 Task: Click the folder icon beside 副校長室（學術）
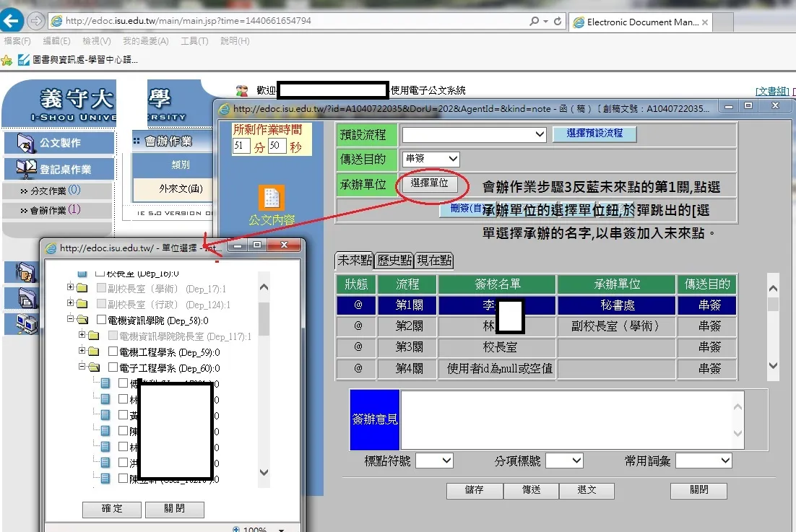point(82,289)
